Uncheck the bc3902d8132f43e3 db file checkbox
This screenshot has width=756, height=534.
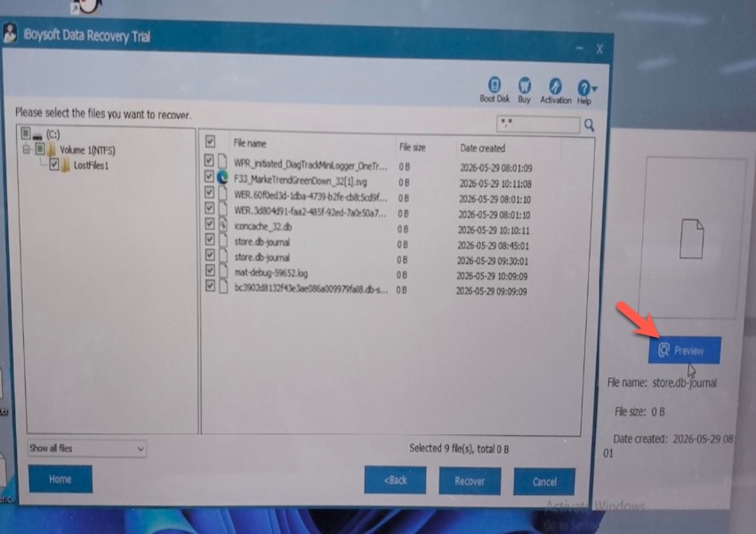click(x=210, y=286)
